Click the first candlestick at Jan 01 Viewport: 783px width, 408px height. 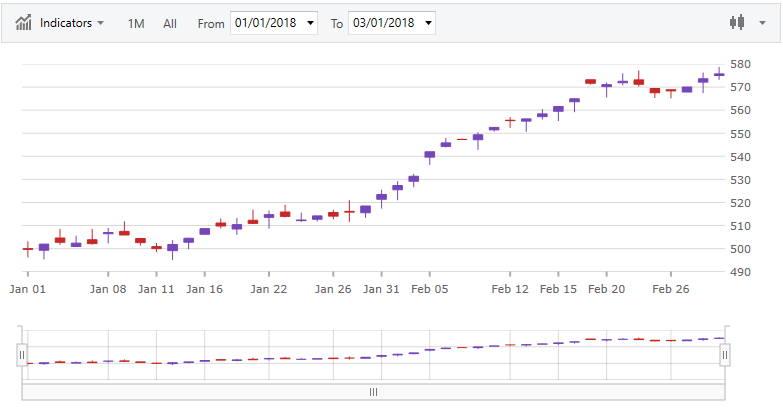tap(28, 248)
